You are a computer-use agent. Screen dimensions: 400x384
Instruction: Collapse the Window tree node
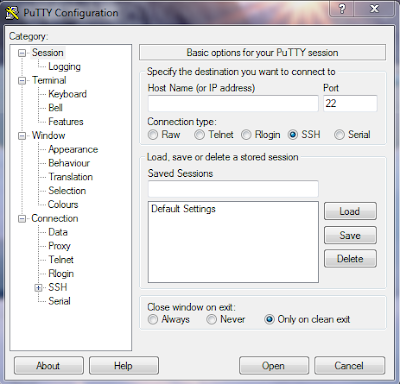pos(22,136)
